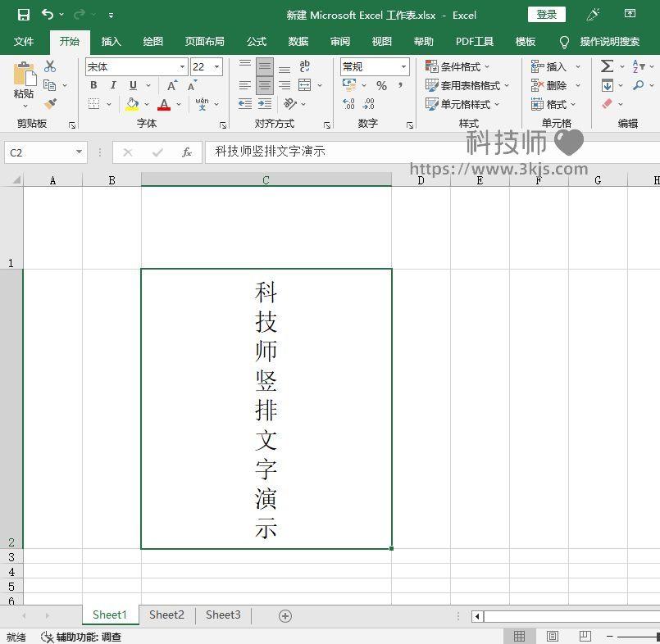Toggle middle vertical alignment
The height and width of the screenshot is (644, 660).
click(265, 66)
